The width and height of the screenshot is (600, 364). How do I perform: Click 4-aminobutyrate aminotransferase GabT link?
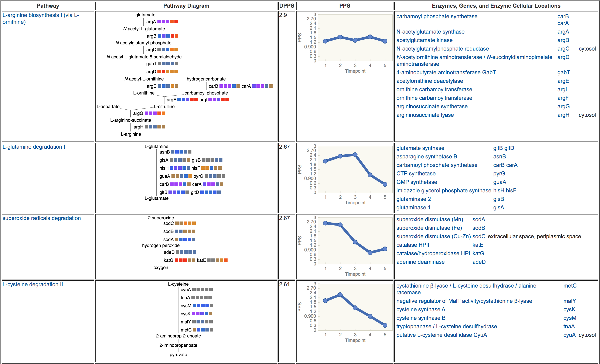pyautogui.click(x=446, y=72)
